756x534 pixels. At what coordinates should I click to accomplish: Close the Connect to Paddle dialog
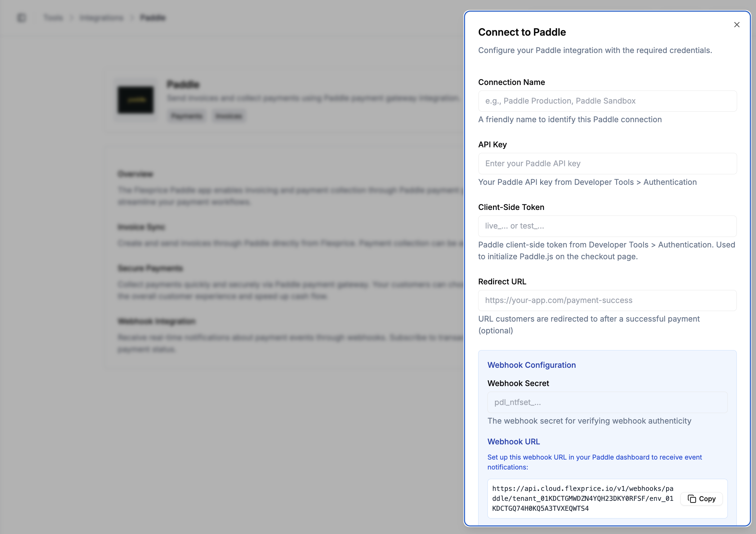(736, 25)
